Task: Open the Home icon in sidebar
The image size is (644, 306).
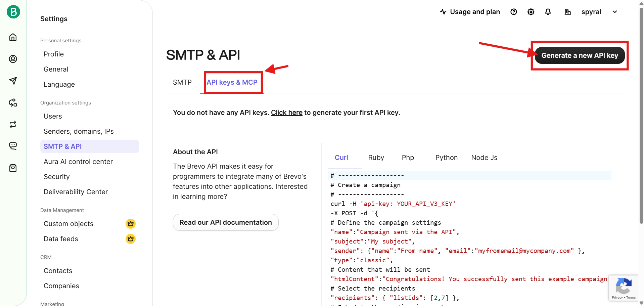Action: pyautogui.click(x=13, y=37)
